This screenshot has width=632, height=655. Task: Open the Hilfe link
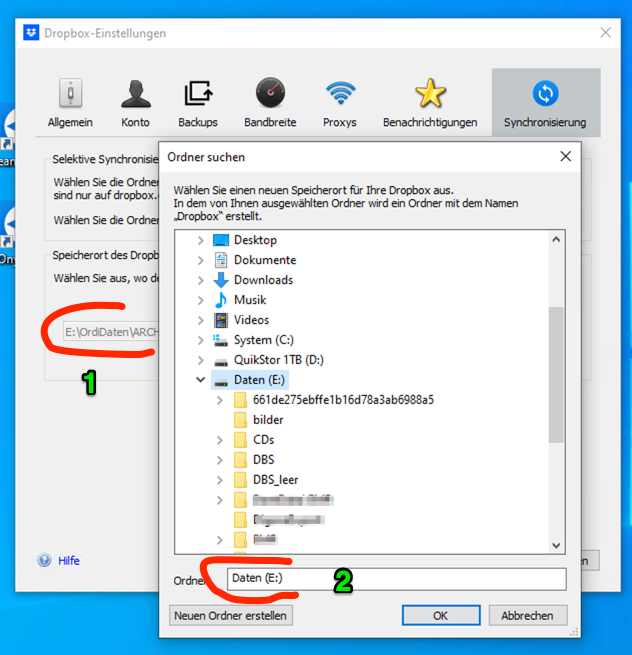tap(69, 560)
